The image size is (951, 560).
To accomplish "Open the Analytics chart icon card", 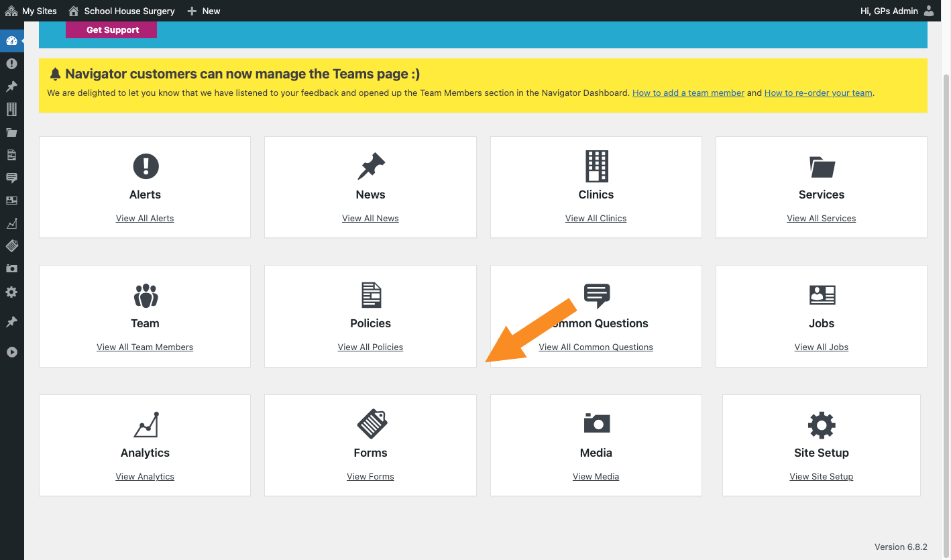I will 146,425.
